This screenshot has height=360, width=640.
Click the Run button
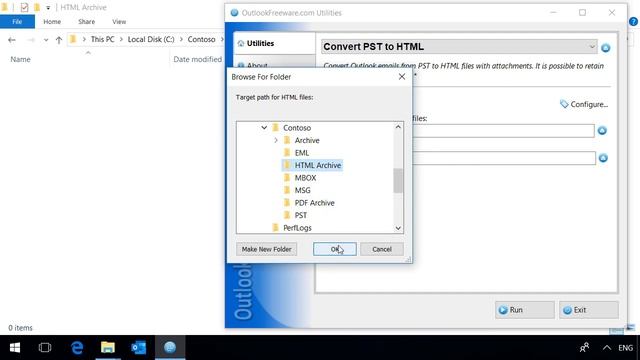(525, 310)
